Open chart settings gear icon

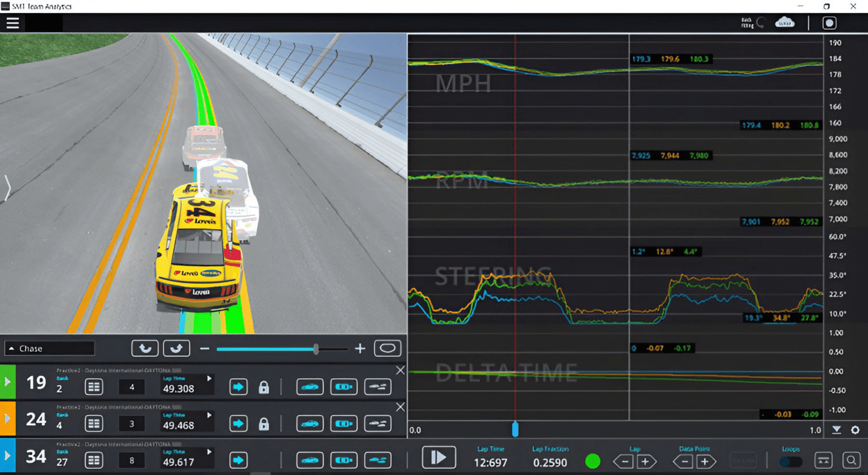855,430
